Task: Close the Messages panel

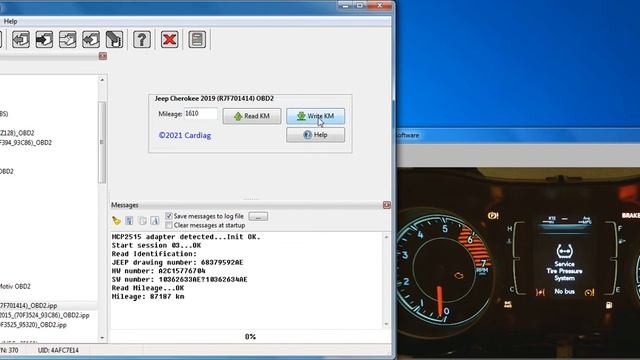Action: pos(387,205)
